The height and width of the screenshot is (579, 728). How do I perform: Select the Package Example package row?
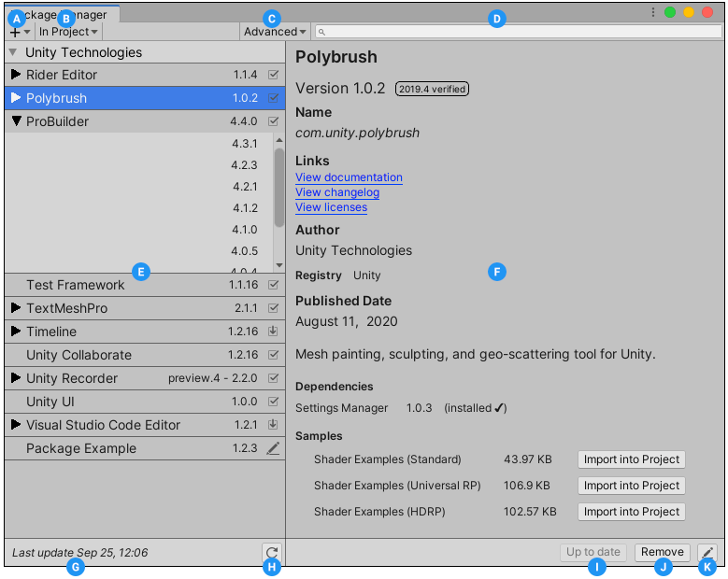145,448
